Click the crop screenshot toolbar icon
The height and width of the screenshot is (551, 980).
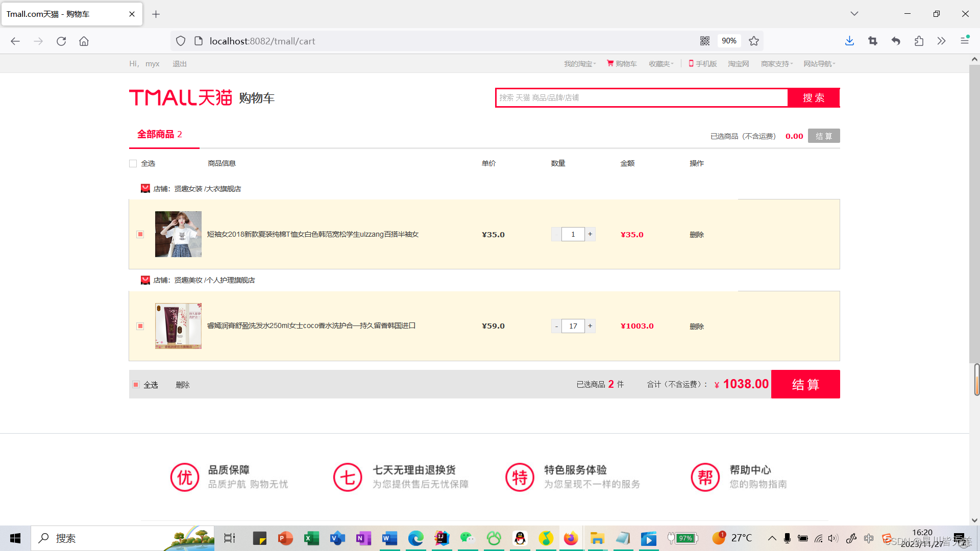tap(873, 41)
